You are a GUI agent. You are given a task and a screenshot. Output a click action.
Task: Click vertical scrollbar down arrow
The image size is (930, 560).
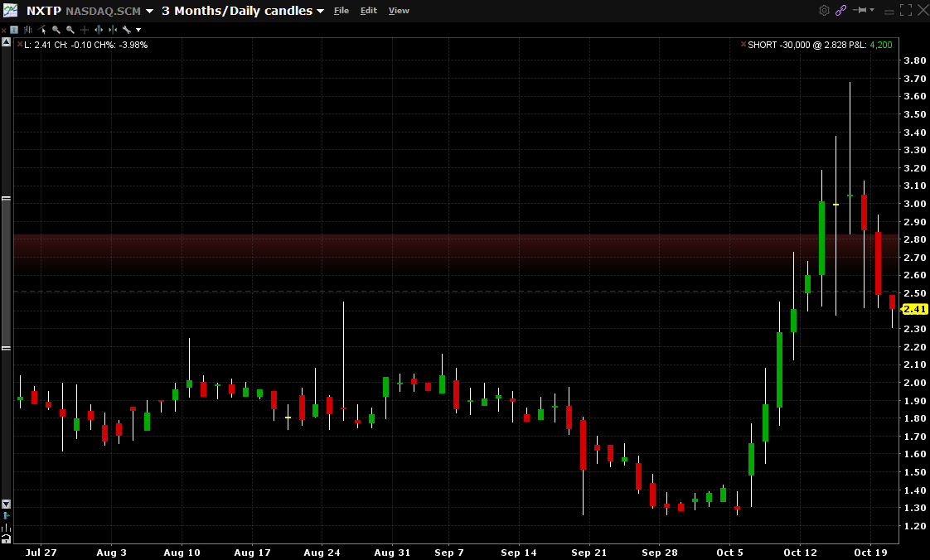[x=6, y=504]
